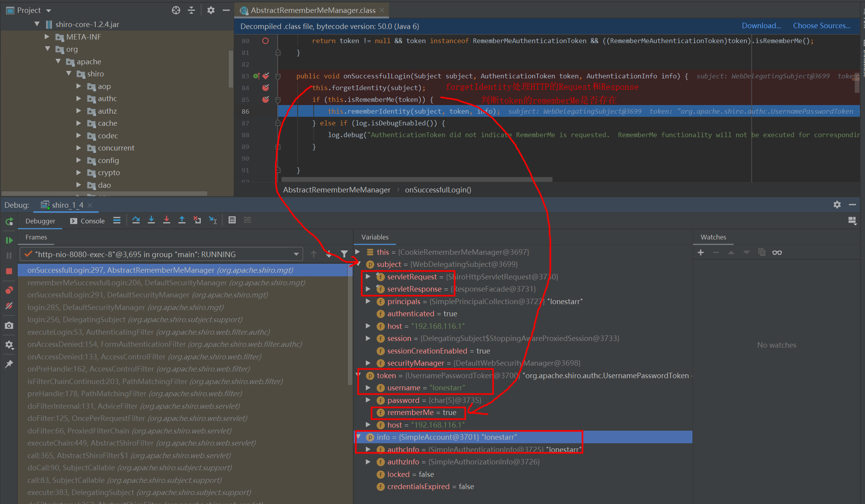Toggle breakpoint at line 85
Viewport: 865px width, 504px height.
click(x=265, y=100)
